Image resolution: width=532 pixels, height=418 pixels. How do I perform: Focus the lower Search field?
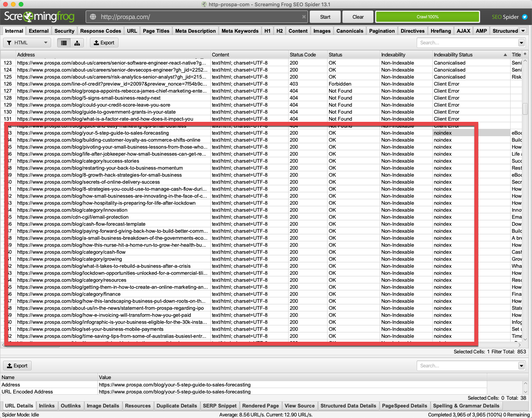(467, 366)
